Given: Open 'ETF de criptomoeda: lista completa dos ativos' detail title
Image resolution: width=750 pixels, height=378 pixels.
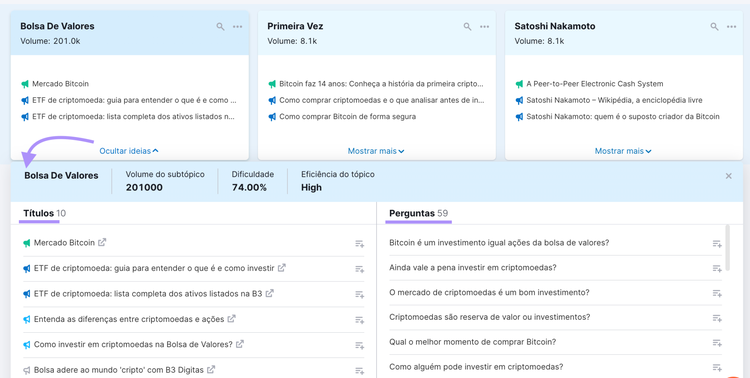Looking at the screenshot, I should (148, 294).
